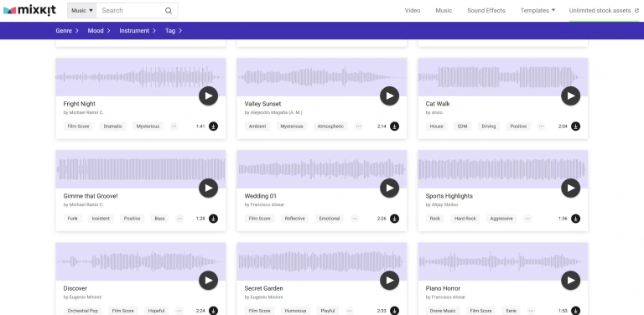Viewport: 644px width, 315px height.
Task: Filter by Emotional tag
Action: [x=330, y=219]
